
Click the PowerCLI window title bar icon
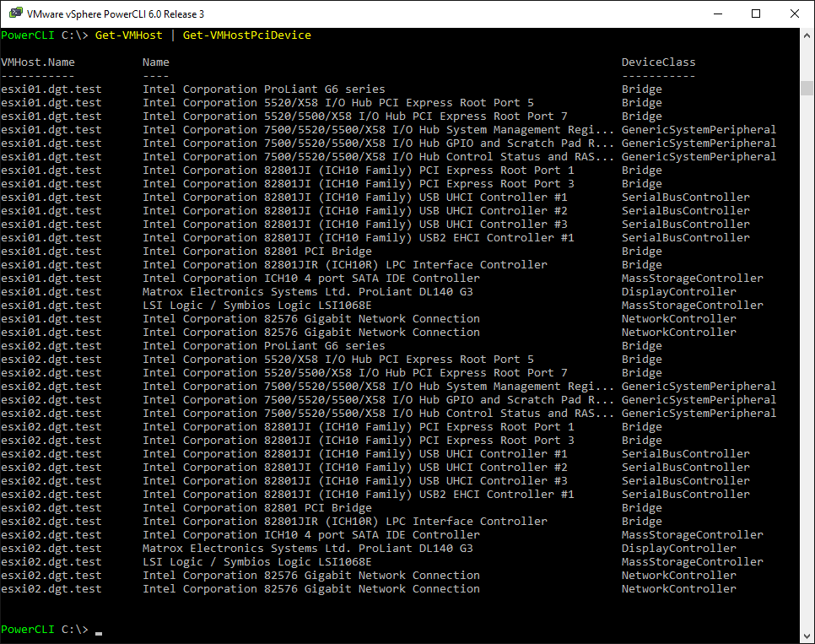coord(15,13)
